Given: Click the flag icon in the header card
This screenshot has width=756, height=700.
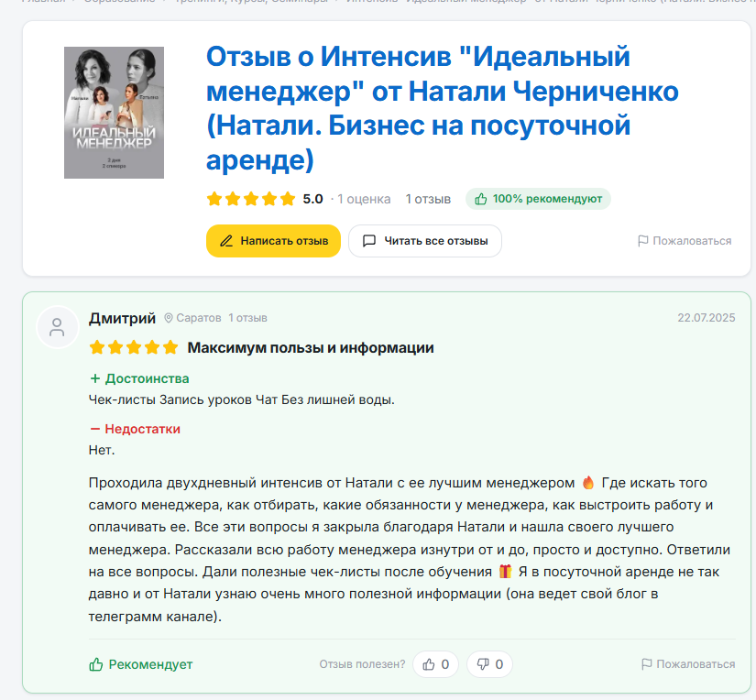Looking at the screenshot, I should coord(642,241).
